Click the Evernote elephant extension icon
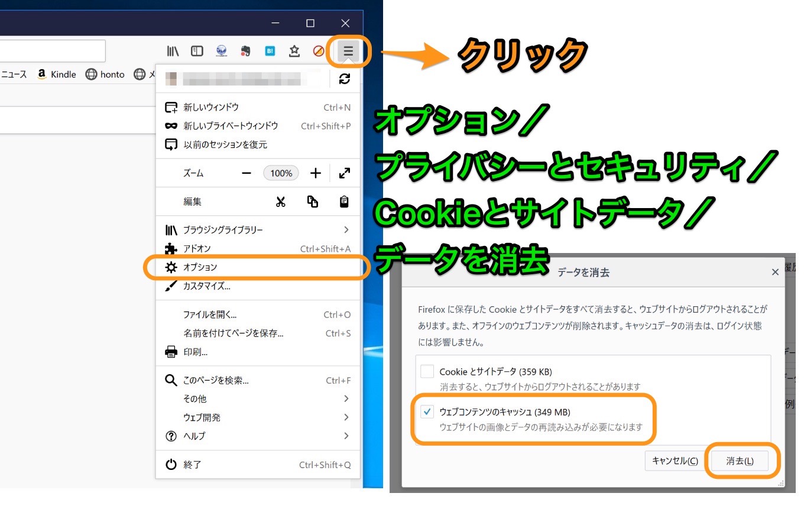804x532 pixels. [245, 51]
